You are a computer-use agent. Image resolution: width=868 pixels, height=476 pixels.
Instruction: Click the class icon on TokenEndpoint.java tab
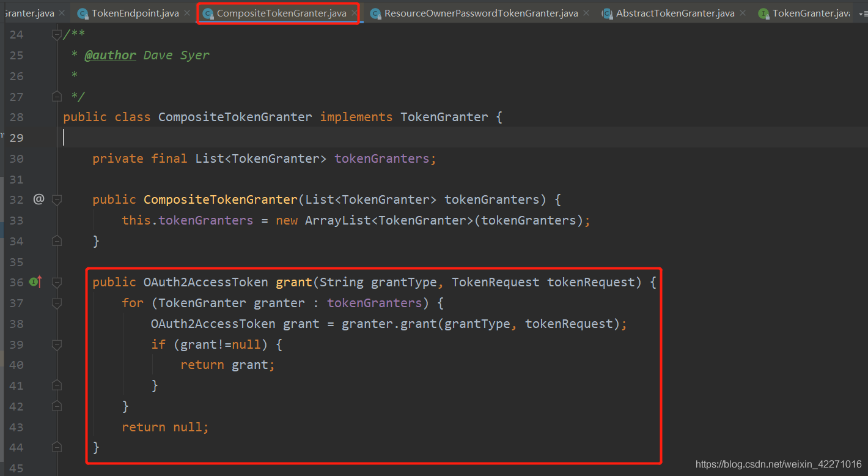(x=83, y=13)
